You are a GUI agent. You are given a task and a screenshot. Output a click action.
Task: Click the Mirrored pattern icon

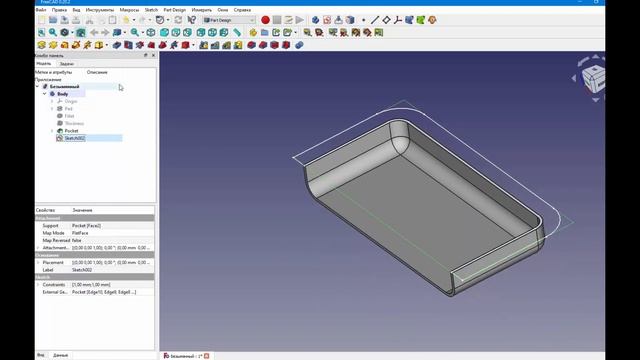pos(203,45)
